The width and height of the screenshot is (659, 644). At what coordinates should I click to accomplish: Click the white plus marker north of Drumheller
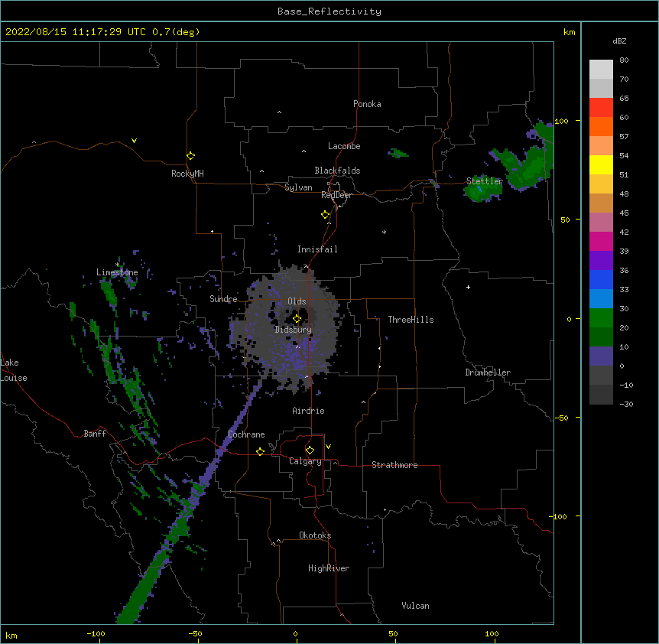pyautogui.click(x=468, y=287)
